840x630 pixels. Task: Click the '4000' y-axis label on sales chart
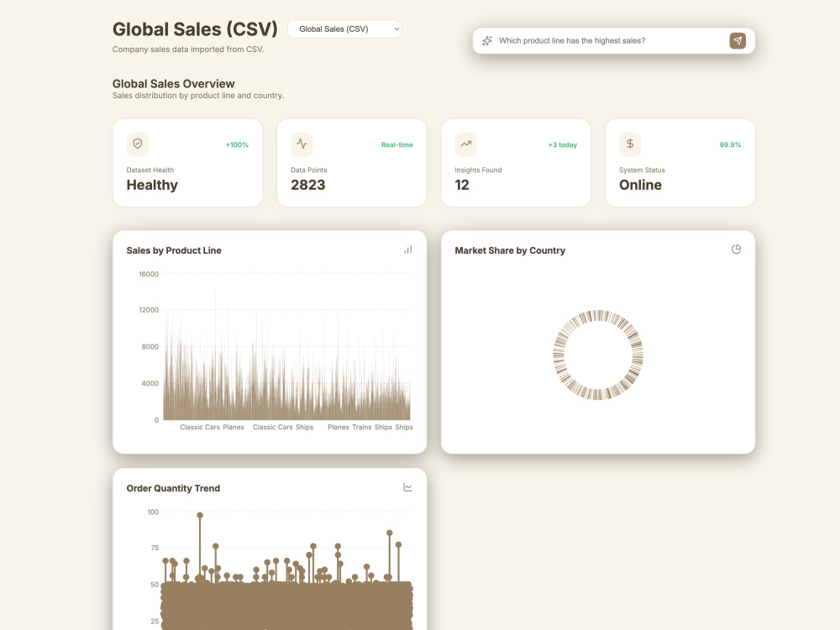[150, 384]
